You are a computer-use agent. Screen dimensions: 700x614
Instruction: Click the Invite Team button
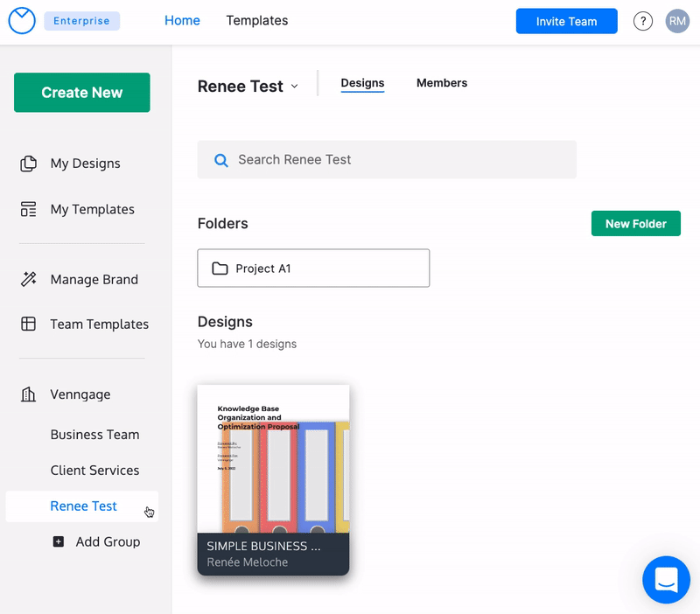click(566, 21)
